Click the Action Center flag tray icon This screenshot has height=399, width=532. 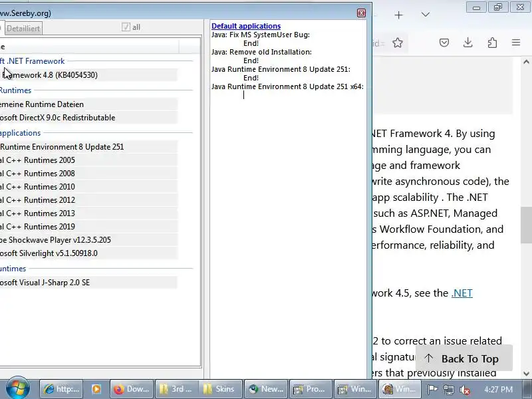pos(432,390)
